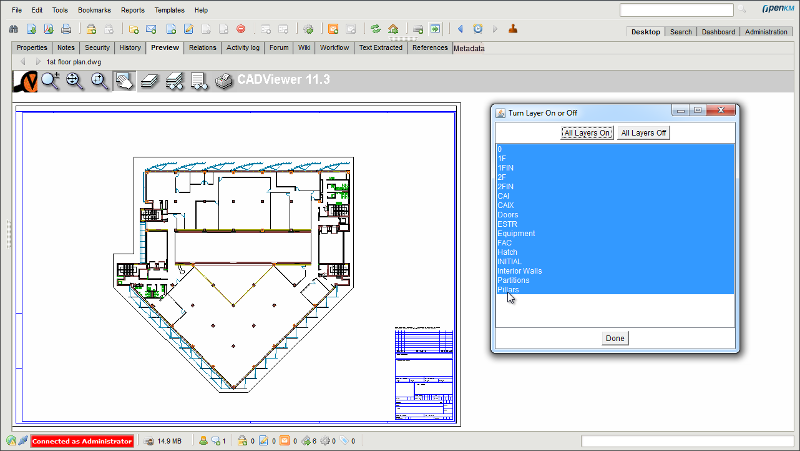Click the CADViewer logo icon
This screenshot has height=451, width=800.
coord(25,81)
